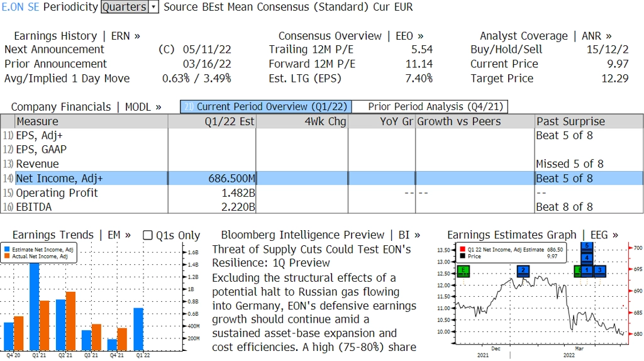Open the Periodicity Quarters dropdown arrow
644x361 pixels.
(153, 7)
